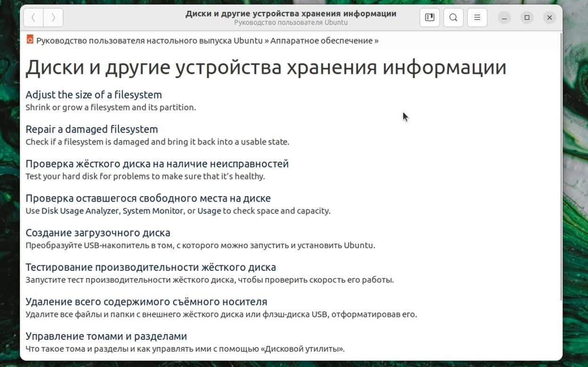This screenshot has width=588, height=367.
Task: Go forward using the right arrow button
Action: point(53,18)
